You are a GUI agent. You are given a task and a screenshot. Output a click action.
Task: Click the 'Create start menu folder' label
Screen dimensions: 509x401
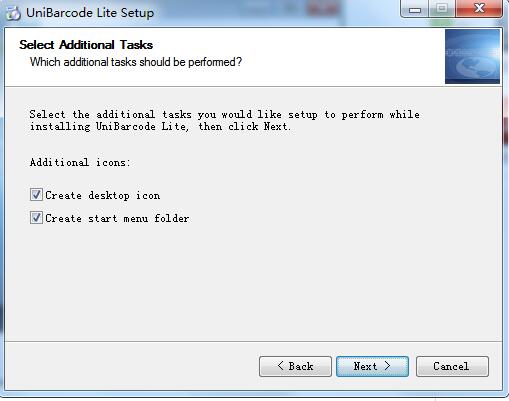click(117, 218)
